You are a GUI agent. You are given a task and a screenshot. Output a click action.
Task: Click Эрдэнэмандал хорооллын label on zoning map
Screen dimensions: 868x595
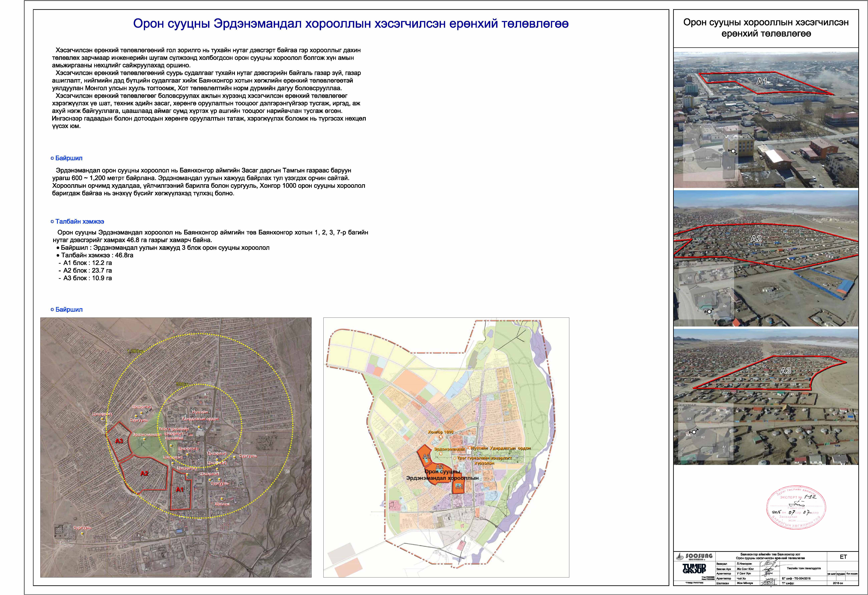click(x=442, y=478)
